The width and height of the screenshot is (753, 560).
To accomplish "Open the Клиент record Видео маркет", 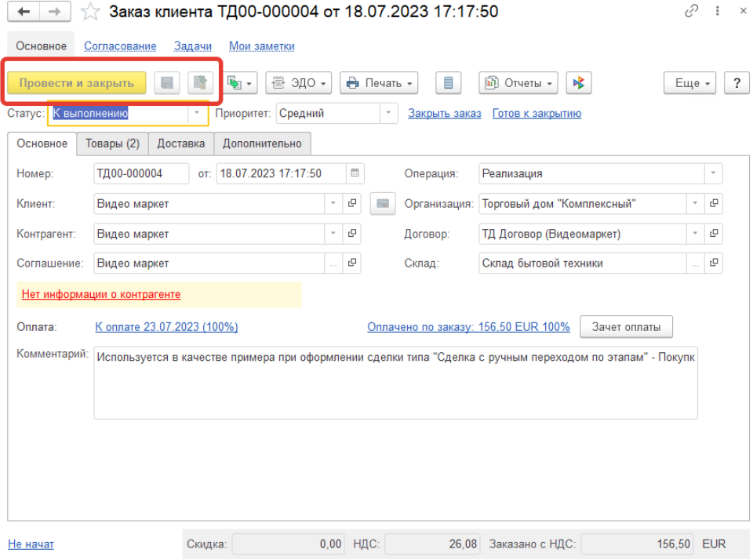I will click(x=352, y=204).
